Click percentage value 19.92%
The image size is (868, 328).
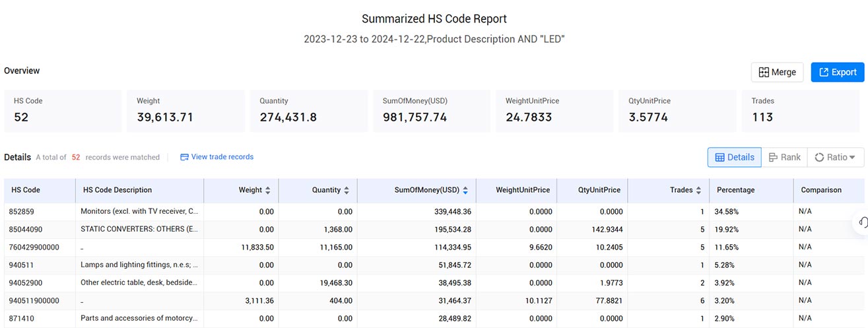(727, 230)
